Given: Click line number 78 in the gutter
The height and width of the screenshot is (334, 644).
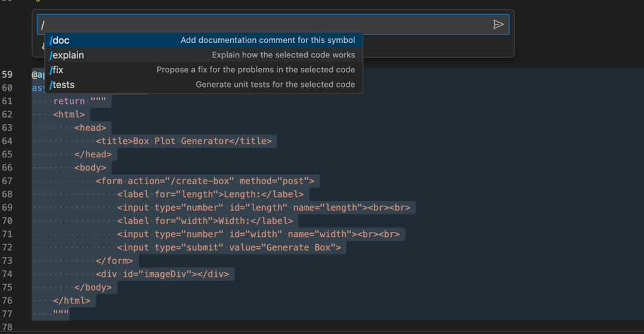Looking at the screenshot, I should (8, 327).
